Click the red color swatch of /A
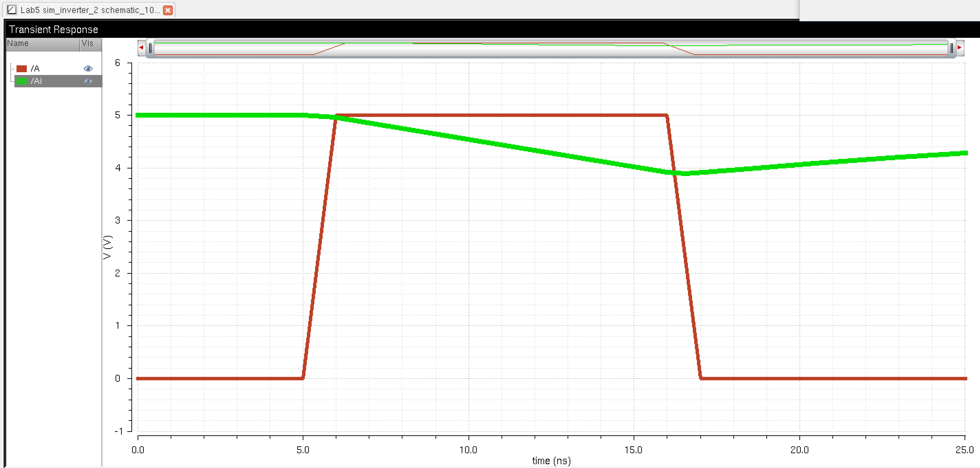The width and height of the screenshot is (980, 468). [x=22, y=68]
